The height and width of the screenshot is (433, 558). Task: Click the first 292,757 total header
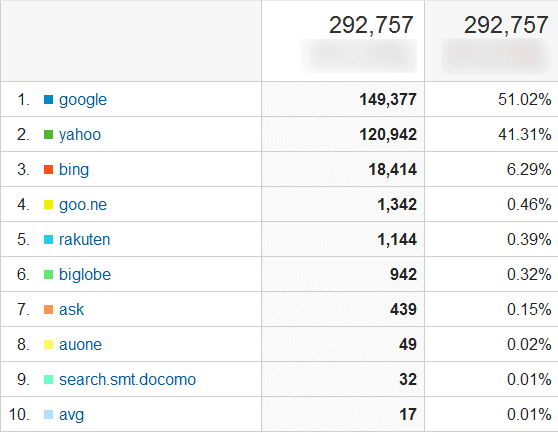tap(371, 25)
